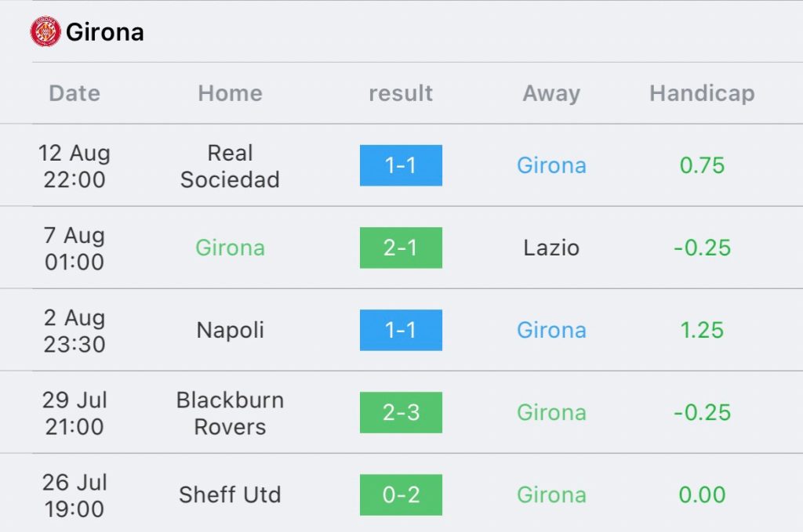The image size is (803, 532).
Task: Open the 1-1 result versus Real Sociedad
Action: (401, 165)
